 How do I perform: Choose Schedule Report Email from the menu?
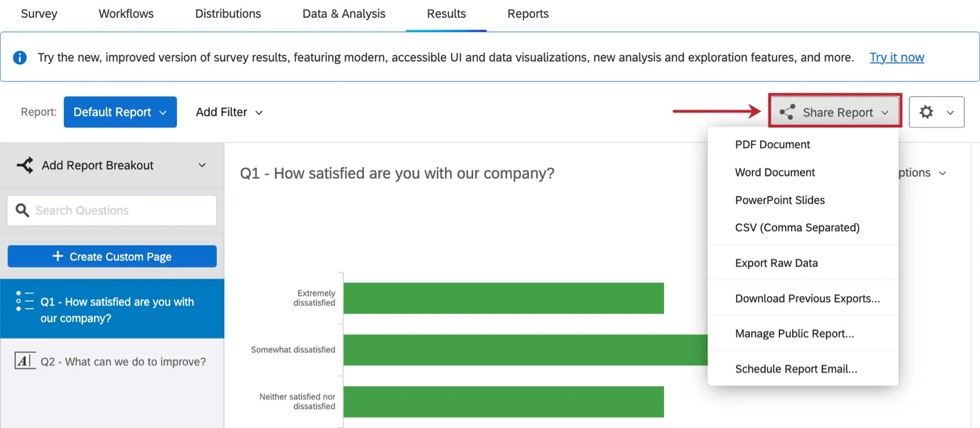coord(796,369)
